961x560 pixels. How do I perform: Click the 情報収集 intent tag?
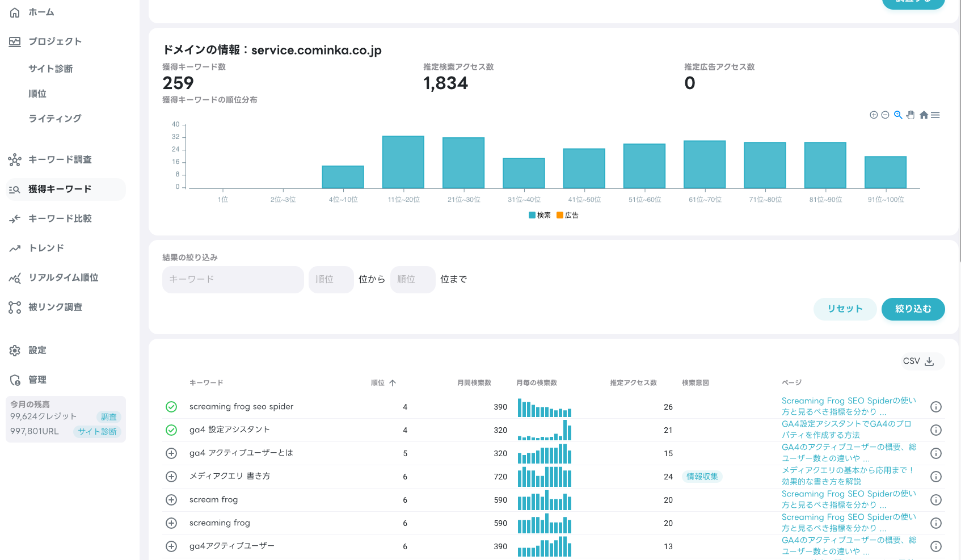tap(702, 477)
